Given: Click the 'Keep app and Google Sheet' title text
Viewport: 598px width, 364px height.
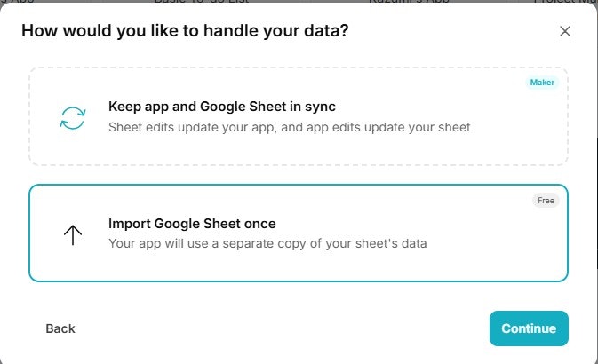Looking at the screenshot, I should [x=221, y=107].
